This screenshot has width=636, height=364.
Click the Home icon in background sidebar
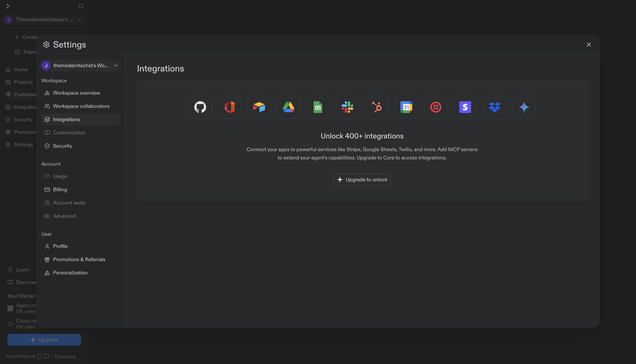coord(8,70)
